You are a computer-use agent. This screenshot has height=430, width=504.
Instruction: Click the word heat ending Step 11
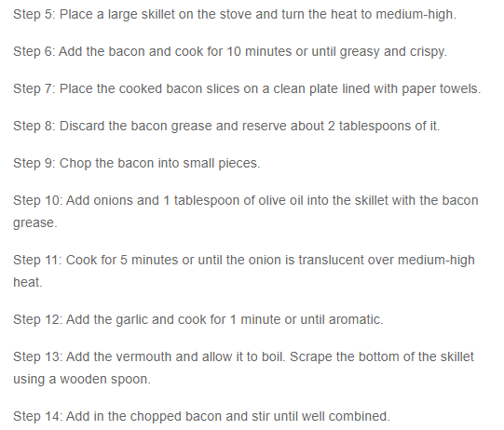coord(28,282)
